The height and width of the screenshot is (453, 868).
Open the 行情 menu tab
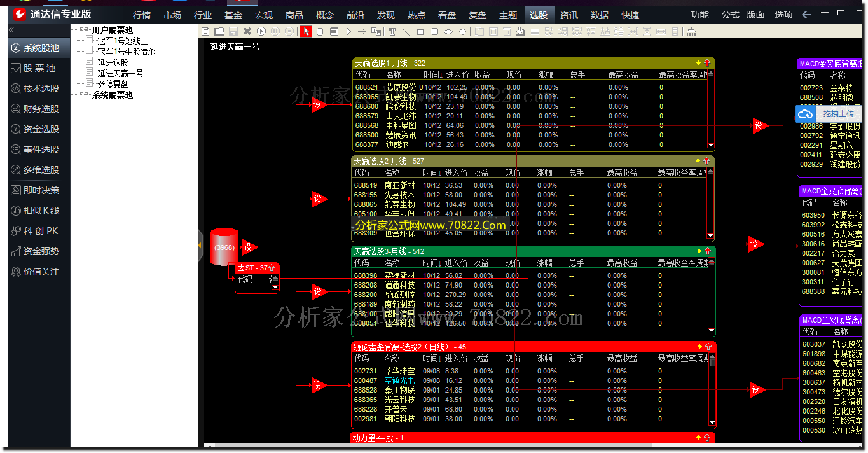click(142, 15)
